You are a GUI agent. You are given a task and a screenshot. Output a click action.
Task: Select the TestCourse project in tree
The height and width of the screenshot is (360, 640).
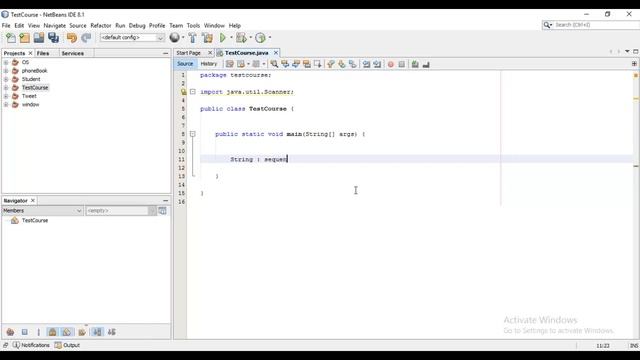[x=35, y=88]
